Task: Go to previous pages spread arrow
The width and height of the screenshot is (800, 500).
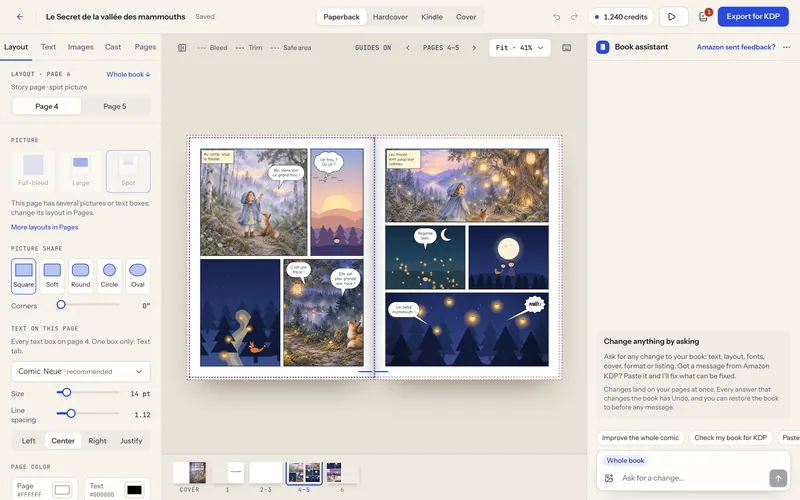Action: [408, 47]
